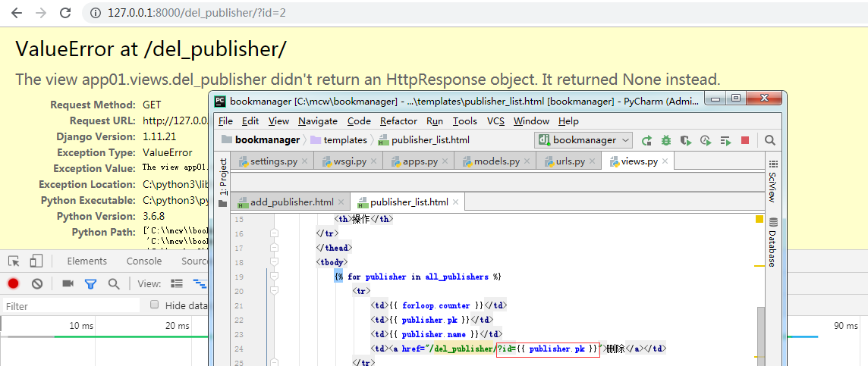Open the Tools menu
868x366 pixels.
click(464, 121)
